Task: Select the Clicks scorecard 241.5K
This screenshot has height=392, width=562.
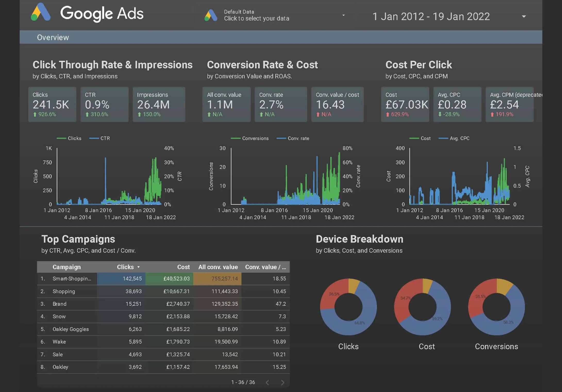Action: [x=52, y=104]
